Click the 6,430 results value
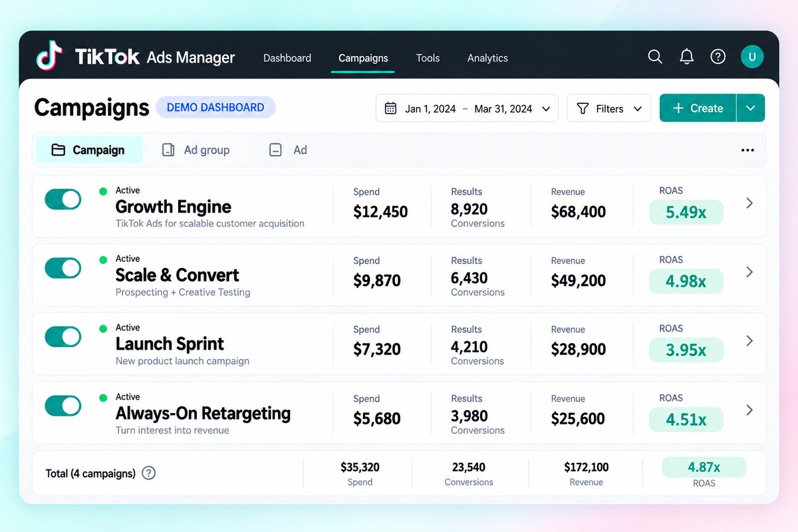798x532 pixels. pos(469,278)
